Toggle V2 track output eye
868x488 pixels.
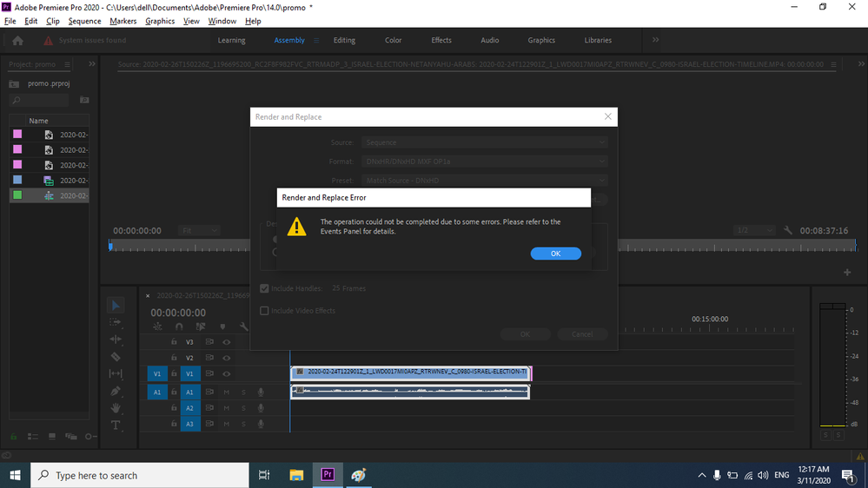pyautogui.click(x=227, y=358)
